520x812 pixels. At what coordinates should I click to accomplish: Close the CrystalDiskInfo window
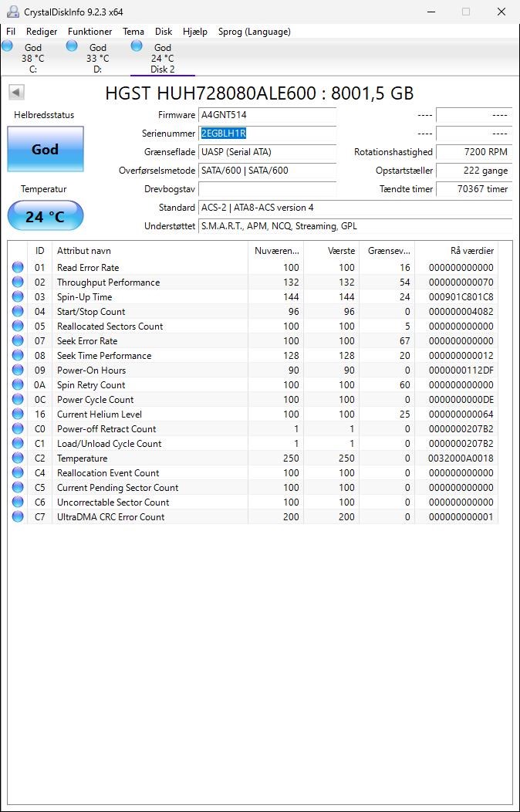tap(501, 12)
